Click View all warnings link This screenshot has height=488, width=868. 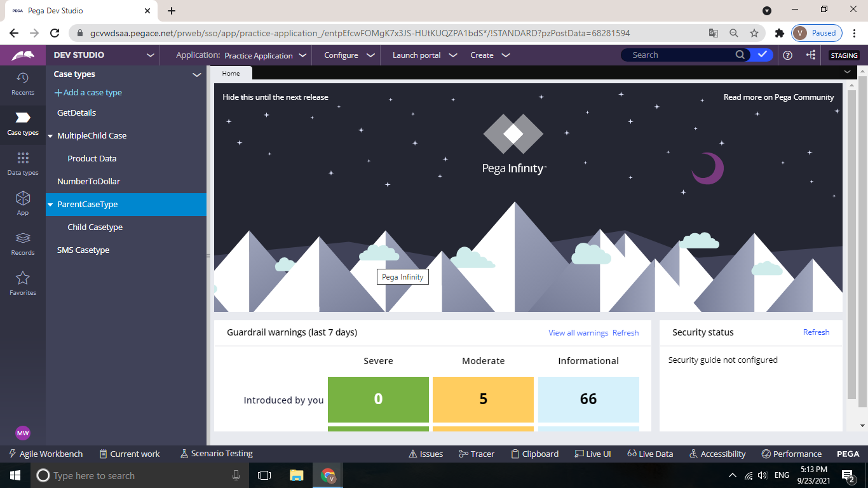[x=578, y=332]
